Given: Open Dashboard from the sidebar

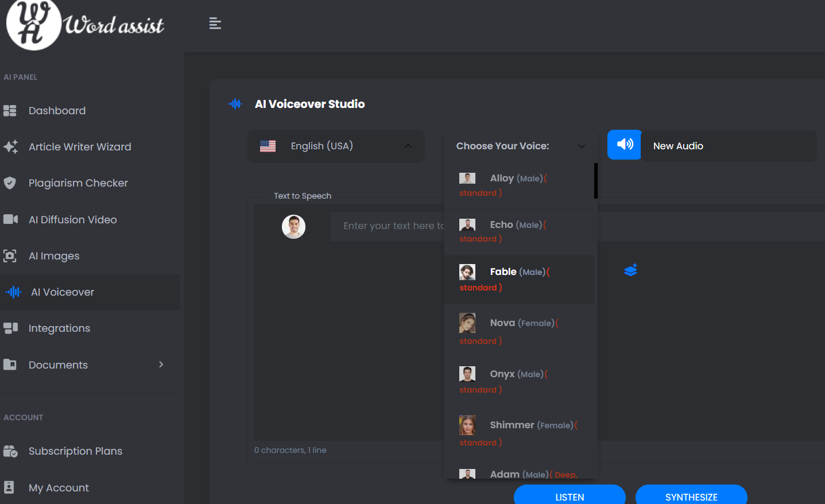Looking at the screenshot, I should pyautogui.click(x=57, y=111).
